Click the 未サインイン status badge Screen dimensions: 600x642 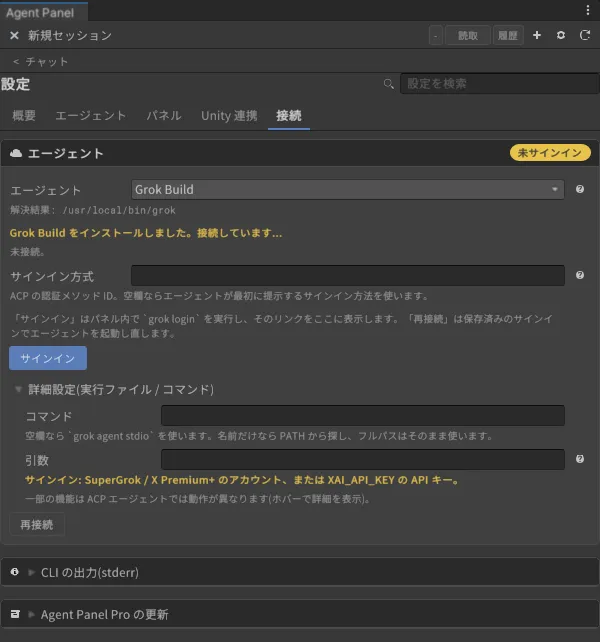pyautogui.click(x=550, y=153)
